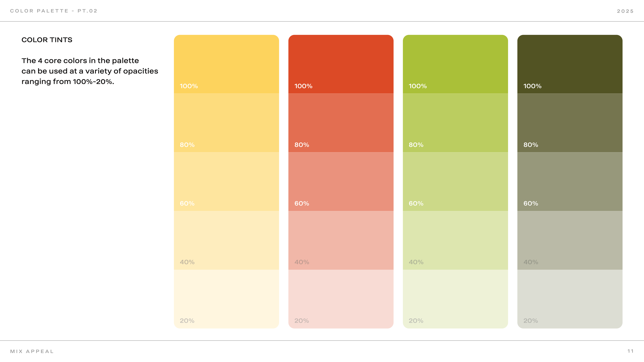Select the red 100% tint block
This screenshot has width=644, height=362.
coord(341,64)
